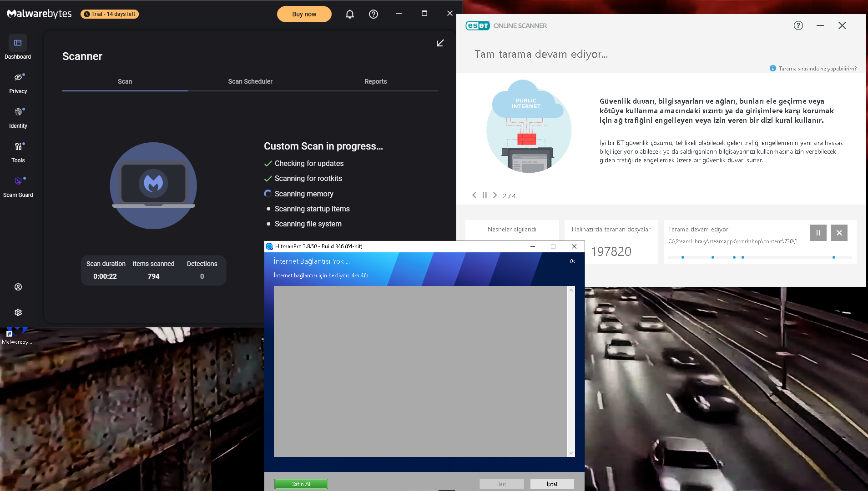
Task: Open the Malwarebytes Dashboard section
Action: [x=18, y=47]
